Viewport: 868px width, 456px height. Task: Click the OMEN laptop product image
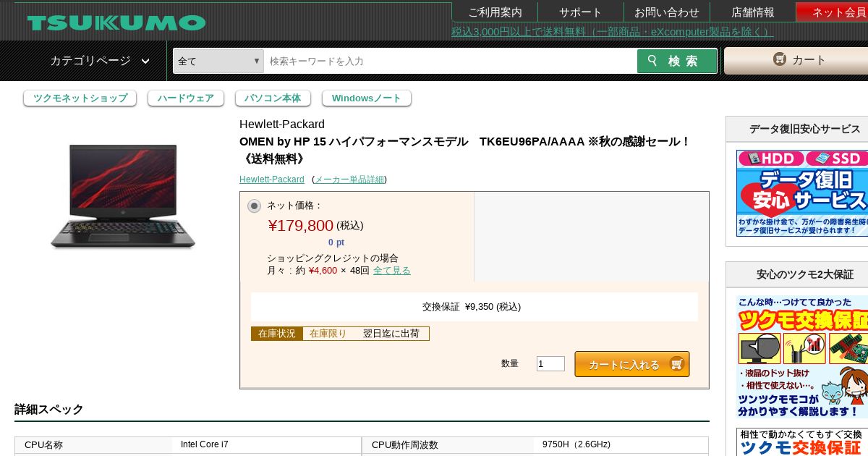[x=123, y=195]
